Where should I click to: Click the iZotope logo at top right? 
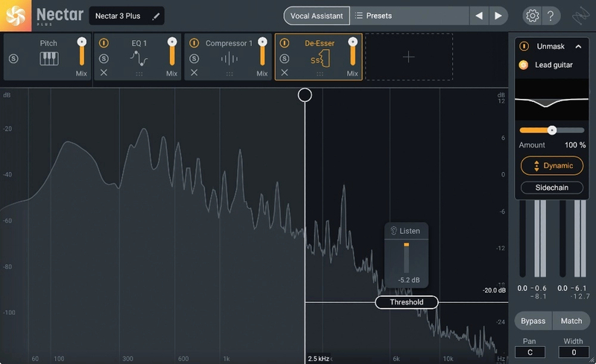pos(581,16)
